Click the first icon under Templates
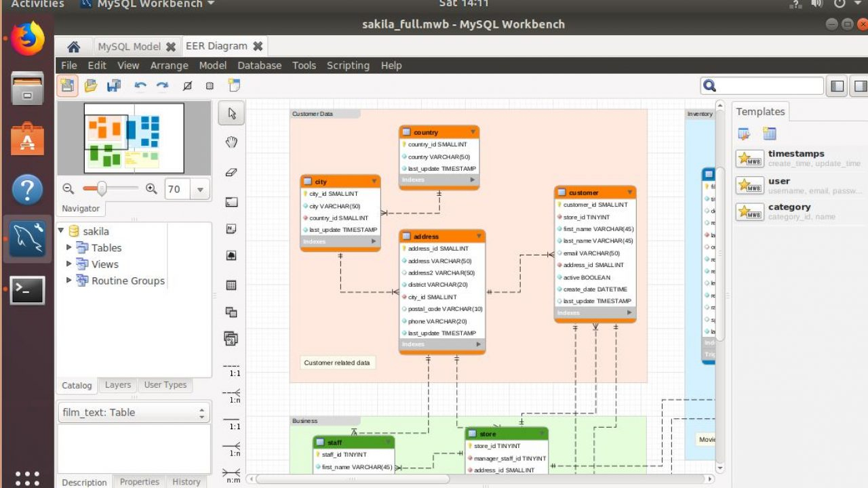868x488 pixels. (744, 134)
